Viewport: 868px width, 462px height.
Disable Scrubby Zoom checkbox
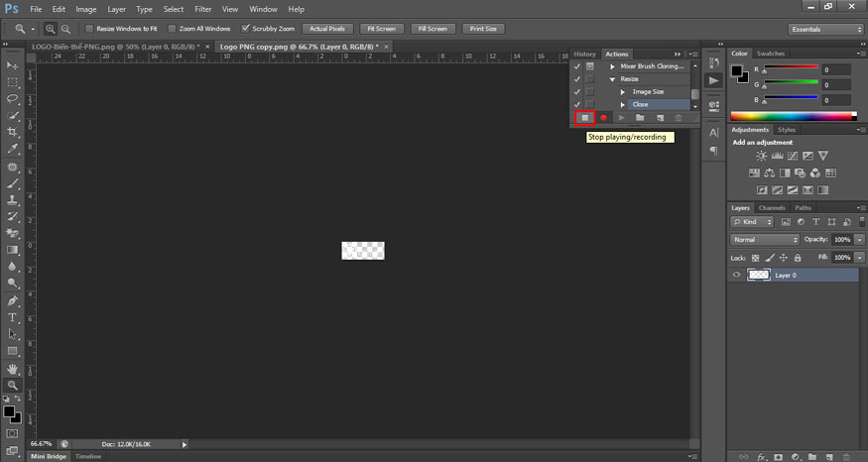coord(245,29)
